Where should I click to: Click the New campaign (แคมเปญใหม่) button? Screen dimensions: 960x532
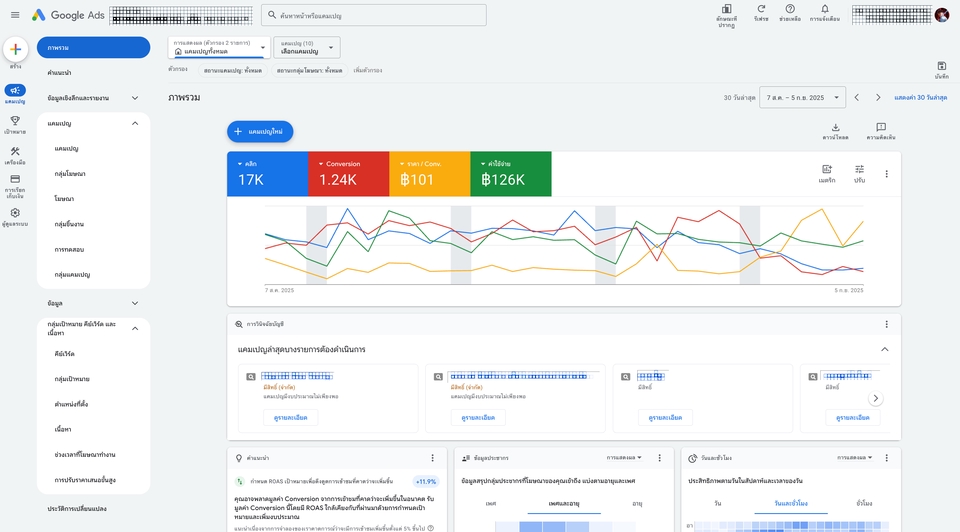[260, 131]
